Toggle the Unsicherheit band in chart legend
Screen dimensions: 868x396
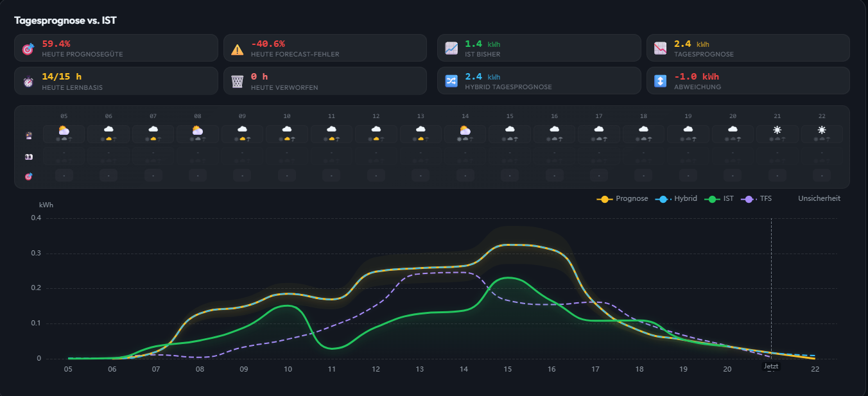[819, 199]
